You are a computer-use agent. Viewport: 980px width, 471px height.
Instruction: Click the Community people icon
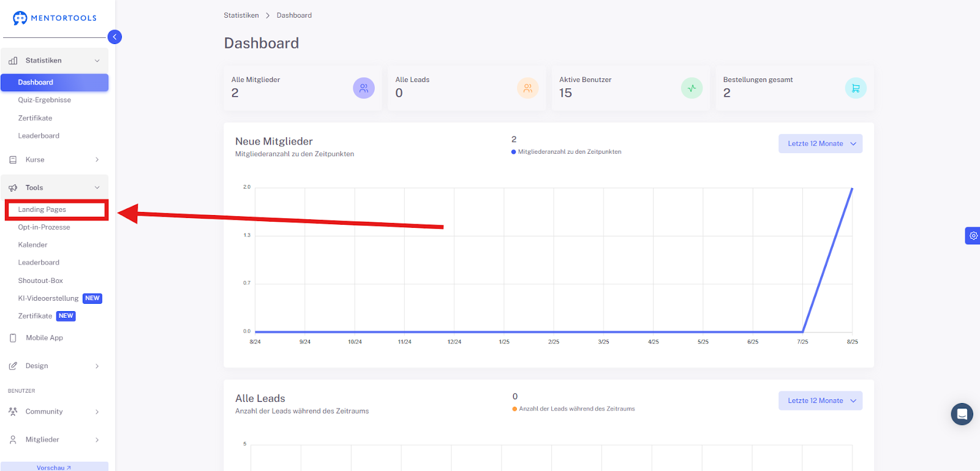pyautogui.click(x=13, y=412)
